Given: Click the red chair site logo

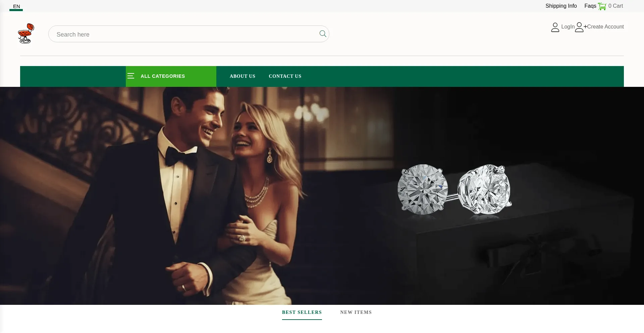Looking at the screenshot, I should (26, 34).
